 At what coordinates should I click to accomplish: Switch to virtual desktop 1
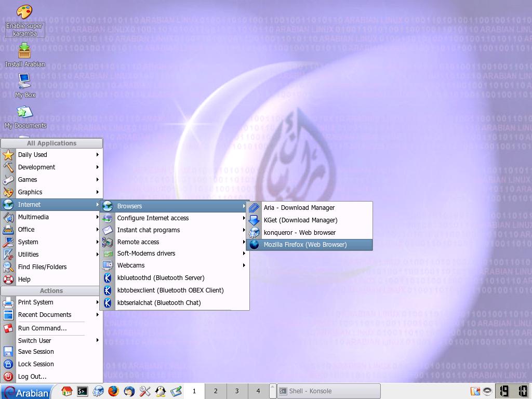(x=194, y=391)
